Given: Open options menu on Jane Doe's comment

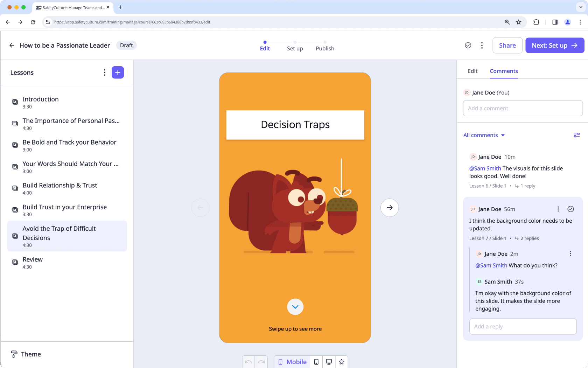Looking at the screenshot, I should pyautogui.click(x=558, y=209).
